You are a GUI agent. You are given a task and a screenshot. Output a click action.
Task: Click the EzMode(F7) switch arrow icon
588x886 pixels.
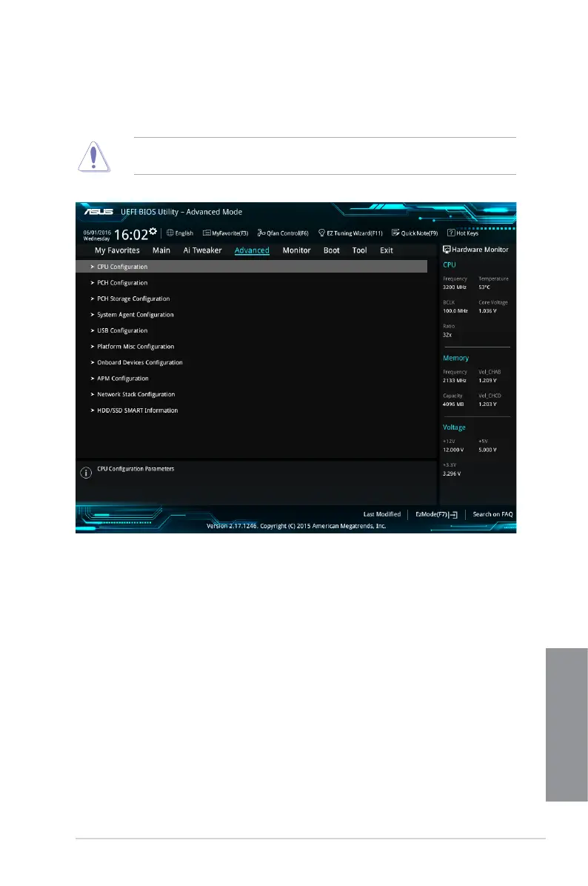click(453, 515)
